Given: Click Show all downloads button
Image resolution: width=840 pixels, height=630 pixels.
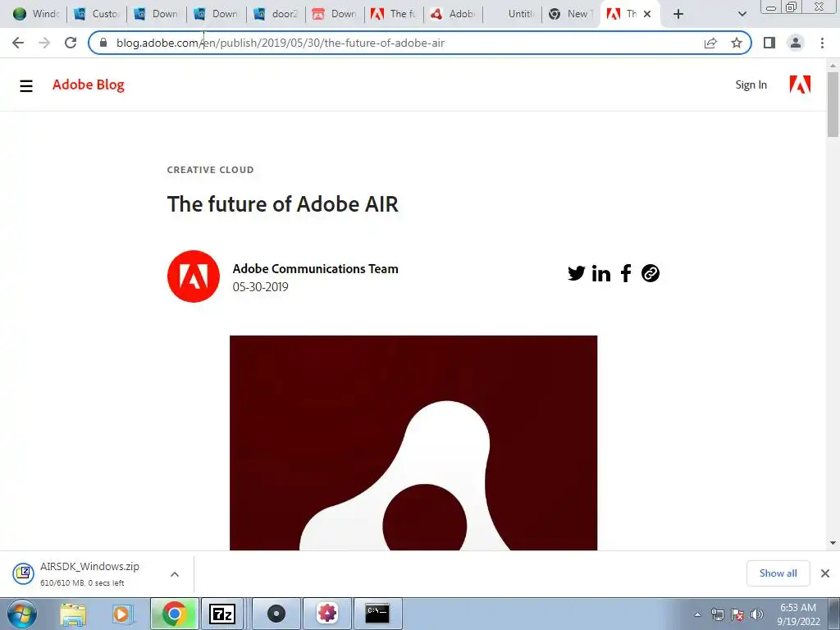Looking at the screenshot, I should tap(778, 573).
